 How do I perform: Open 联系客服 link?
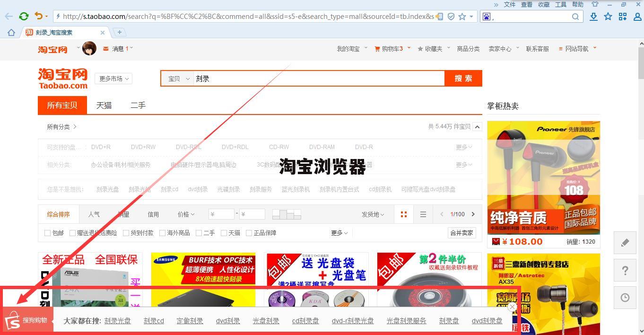pos(537,49)
